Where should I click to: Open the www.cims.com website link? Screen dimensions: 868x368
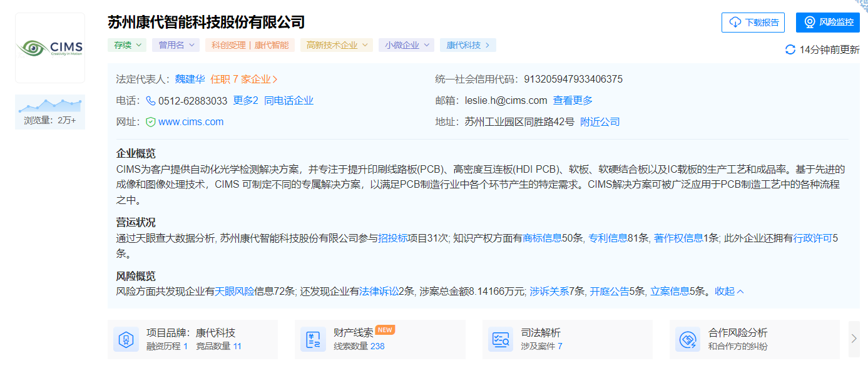(191, 122)
